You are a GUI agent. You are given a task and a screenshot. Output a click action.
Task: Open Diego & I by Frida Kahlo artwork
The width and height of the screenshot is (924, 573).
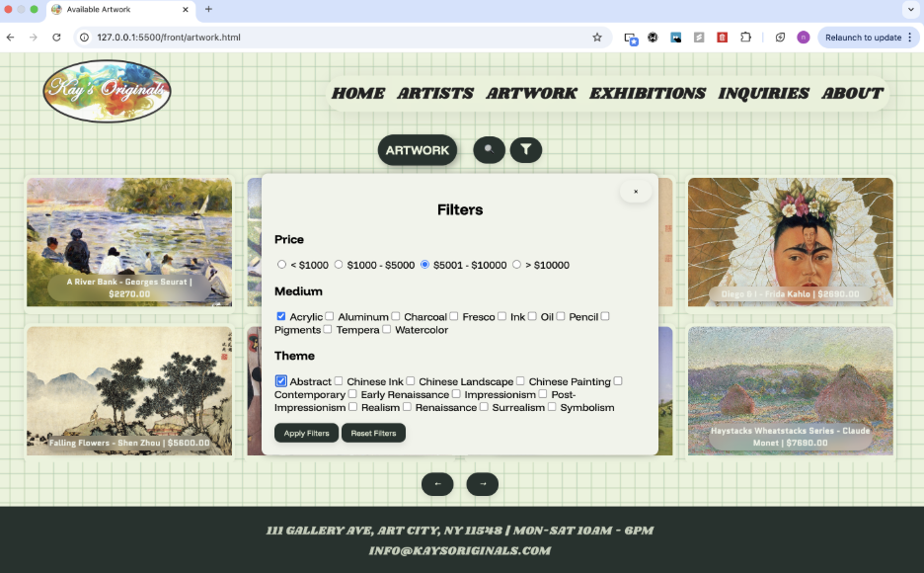[790, 242]
